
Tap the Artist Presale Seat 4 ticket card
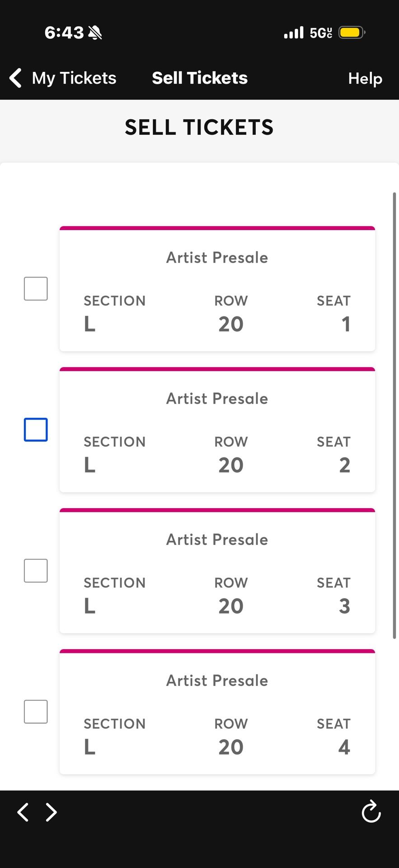tap(217, 712)
